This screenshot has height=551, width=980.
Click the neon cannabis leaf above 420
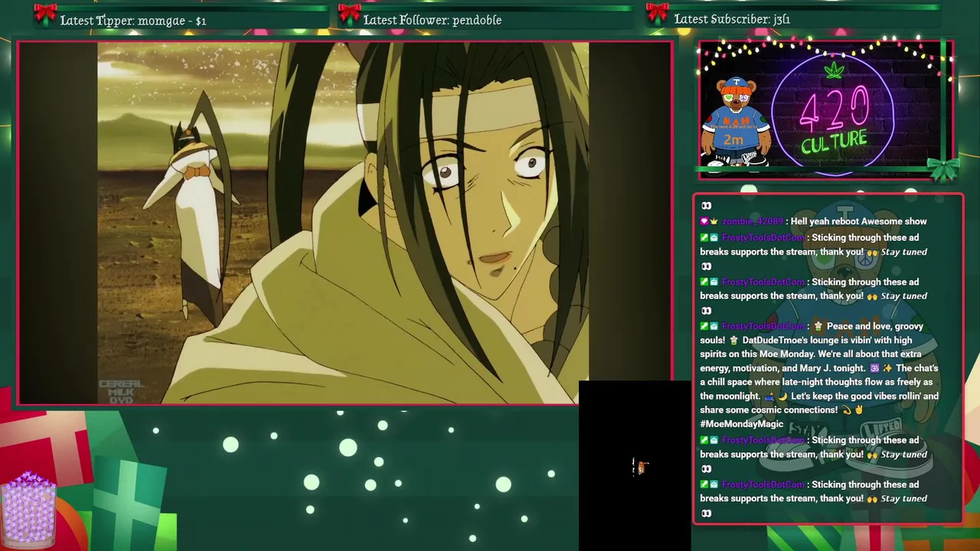[x=834, y=70]
